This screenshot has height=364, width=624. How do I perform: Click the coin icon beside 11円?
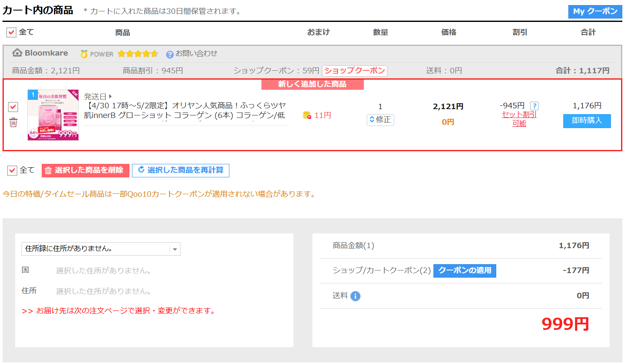pos(307,115)
